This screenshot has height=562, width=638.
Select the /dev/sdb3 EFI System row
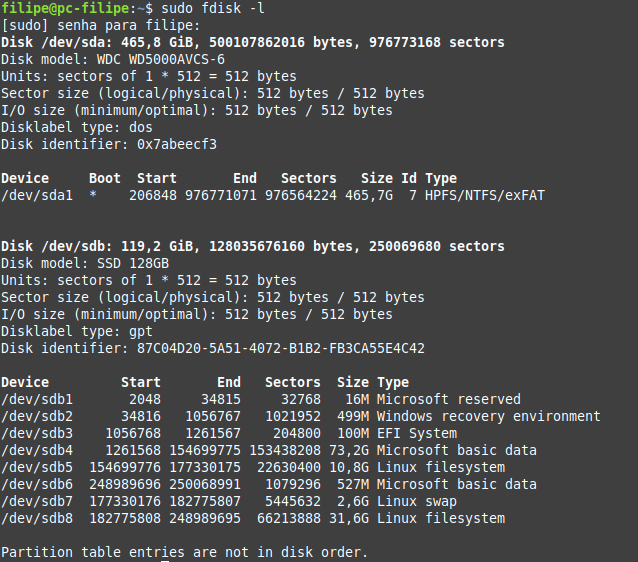[x=229, y=433]
